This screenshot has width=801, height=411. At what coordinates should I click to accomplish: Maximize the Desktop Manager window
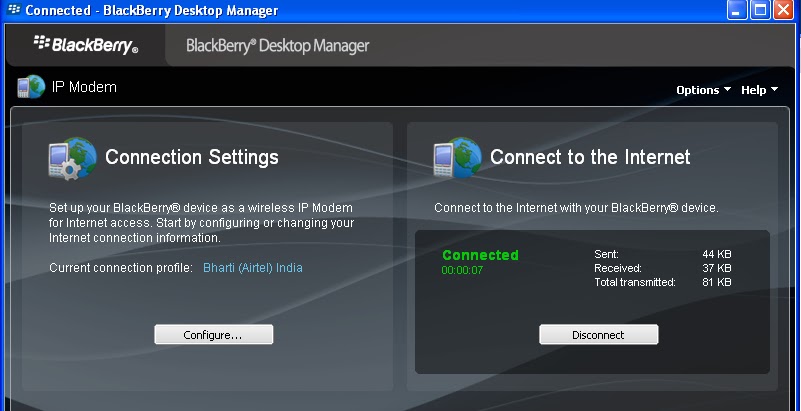click(760, 10)
